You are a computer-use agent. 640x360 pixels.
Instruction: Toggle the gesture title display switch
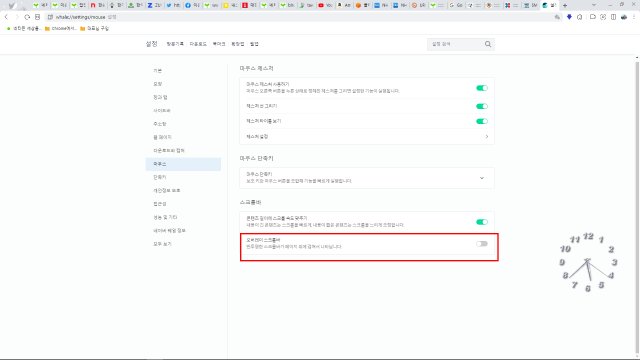tap(482, 121)
